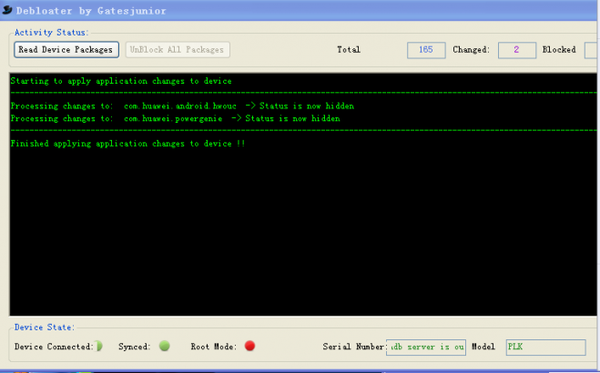Viewport: 600px width, 373px height.
Task: Click the Serial Number field
Action: click(426, 347)
